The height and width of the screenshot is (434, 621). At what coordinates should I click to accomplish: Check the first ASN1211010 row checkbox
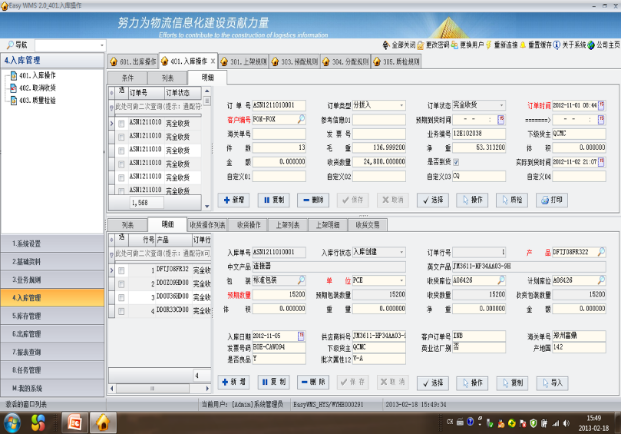(121, 122)
